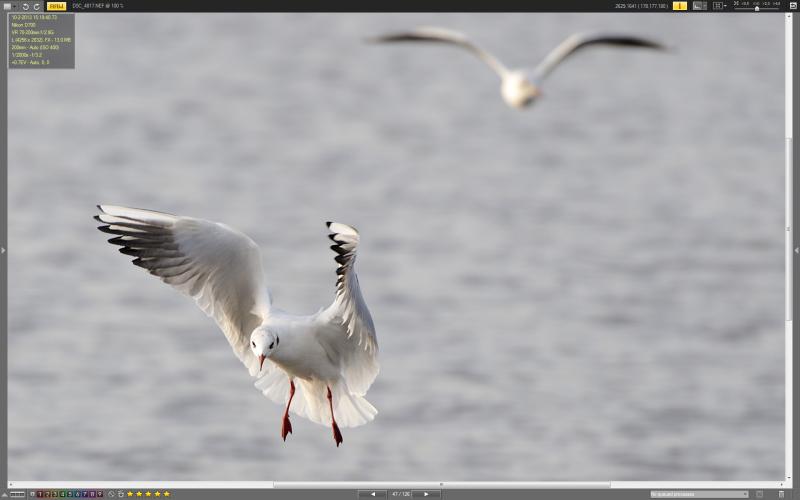Apply label 0 (no label)
This screenshot has height=500, width=800.
[x=32, y=494]
